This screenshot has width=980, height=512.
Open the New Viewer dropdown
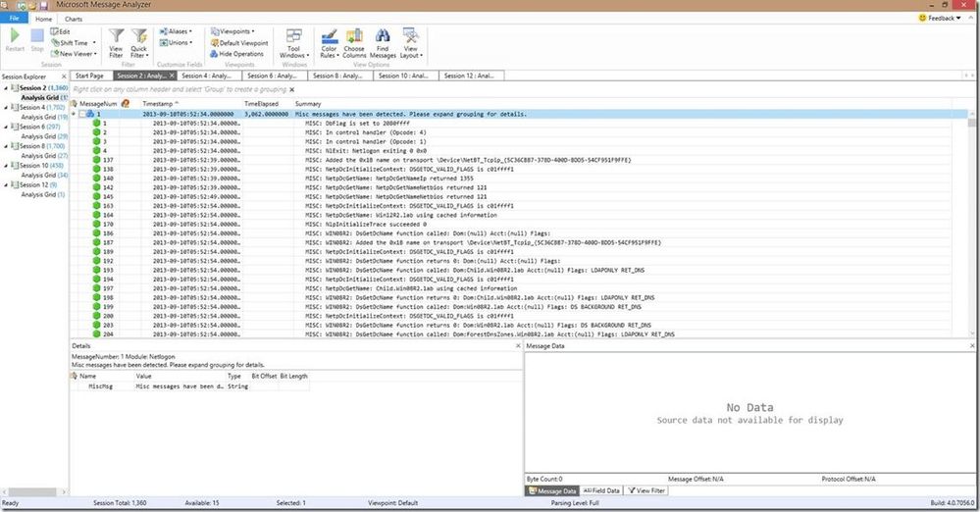point(74,54)
